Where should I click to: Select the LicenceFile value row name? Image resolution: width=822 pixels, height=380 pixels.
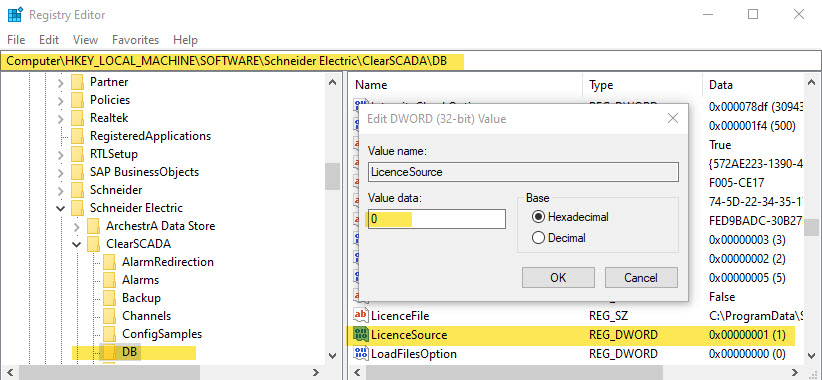400,316
